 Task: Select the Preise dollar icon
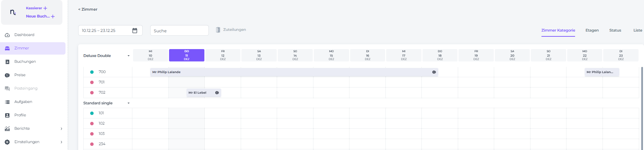click(x=7, y=75)
